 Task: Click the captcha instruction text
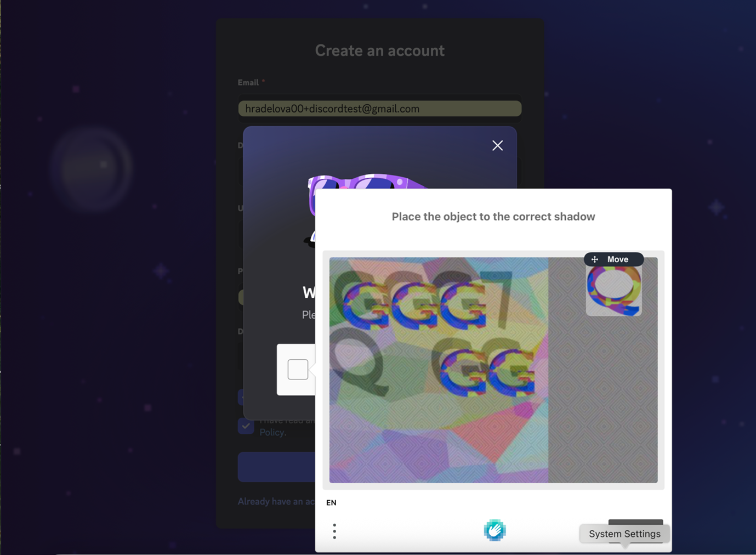[493, 217]
